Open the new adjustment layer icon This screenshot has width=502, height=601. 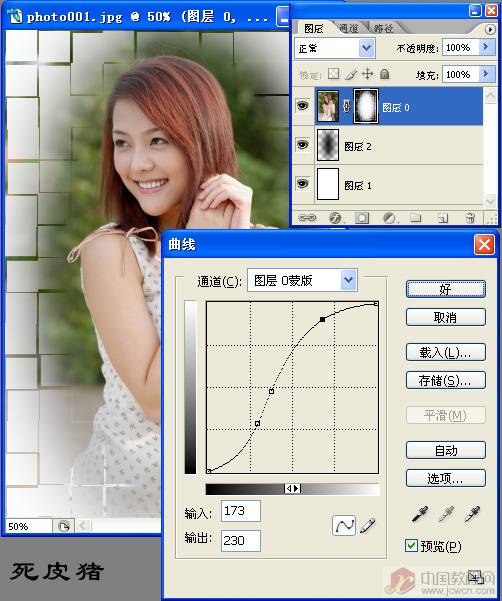tap(389, 218)
